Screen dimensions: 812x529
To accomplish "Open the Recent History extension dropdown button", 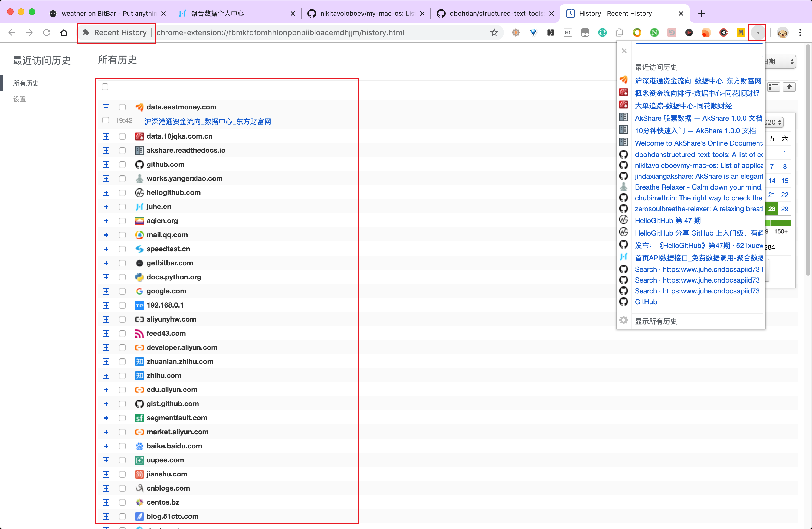I will (758, 33).
